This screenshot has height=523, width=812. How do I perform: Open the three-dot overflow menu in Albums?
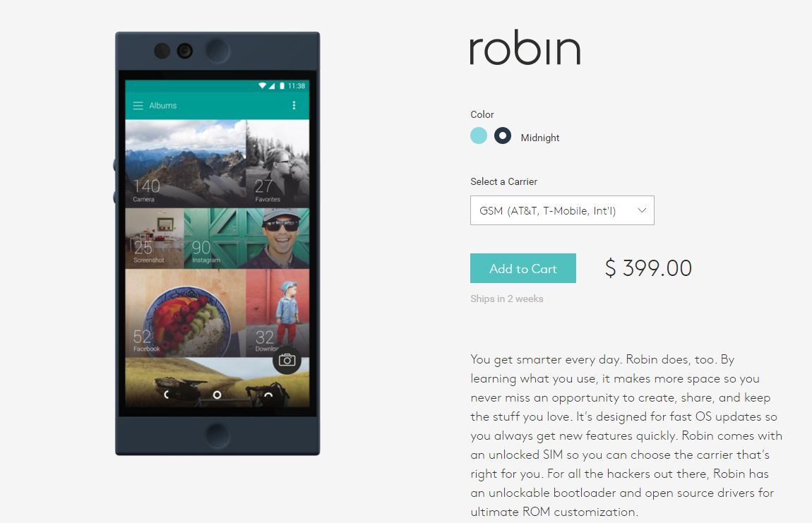point(294,106)
